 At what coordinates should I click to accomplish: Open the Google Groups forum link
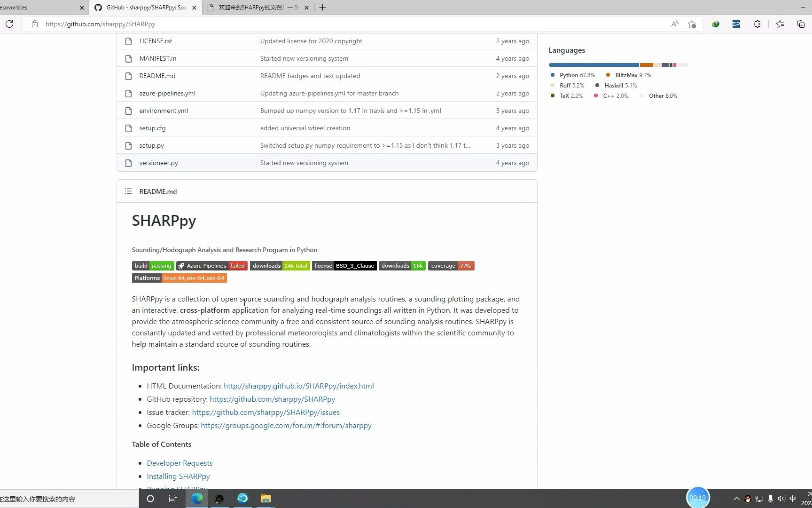(x=286, y=425)
